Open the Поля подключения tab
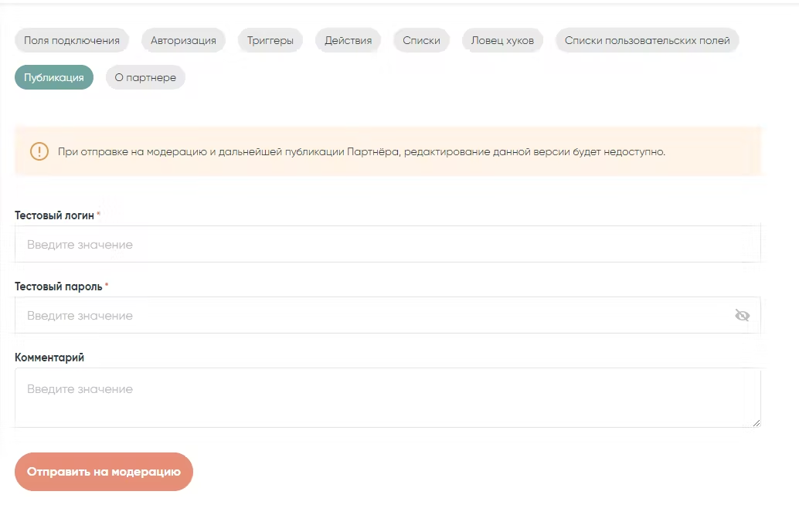This screenshot has height=532, width=799. pyautogui.click(x=72, y=40)
